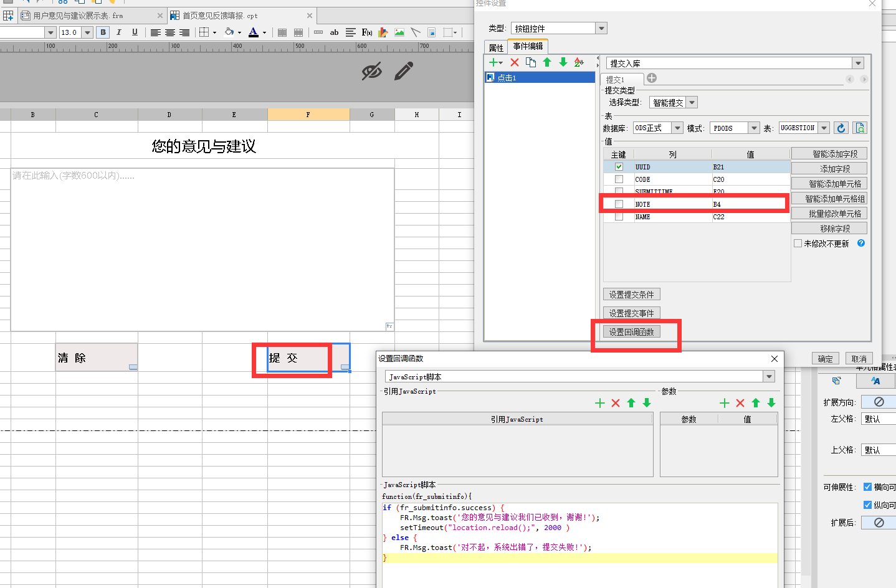Screen dimensions: 896x588
Task: Insert slash line via diagonal icon
Action: click(416, 32)
